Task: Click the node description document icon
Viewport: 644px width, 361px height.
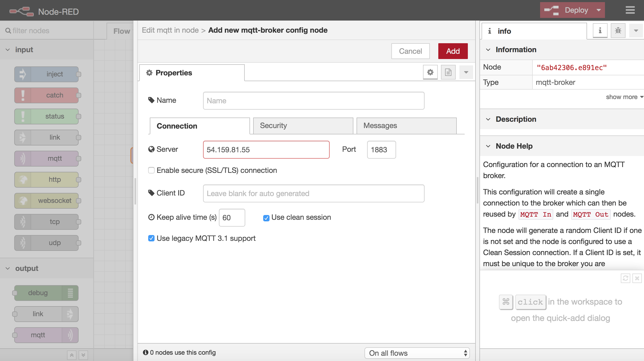Action: click(448, 72)
